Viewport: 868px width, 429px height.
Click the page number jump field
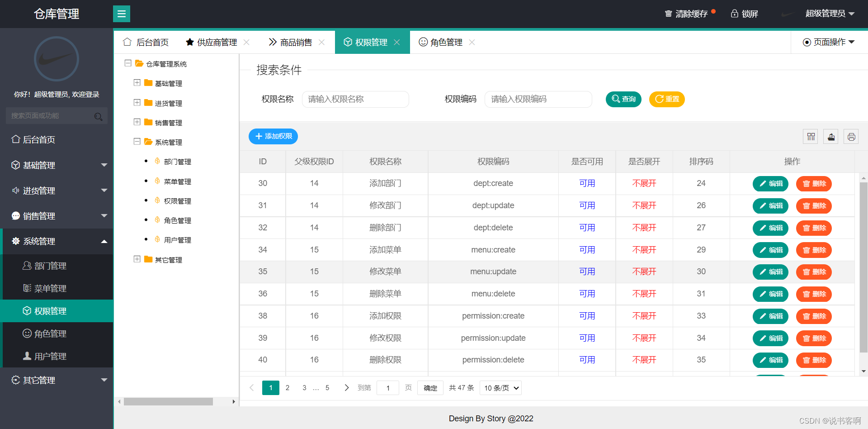click(388, 388)
